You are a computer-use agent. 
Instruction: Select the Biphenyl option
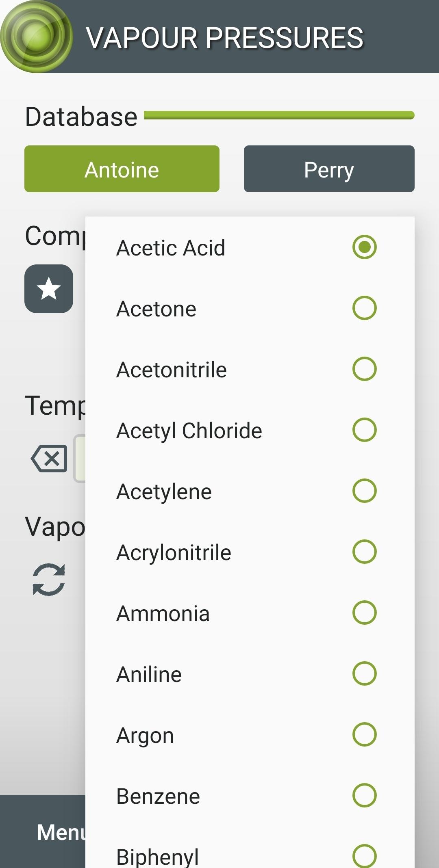point(250,847)
